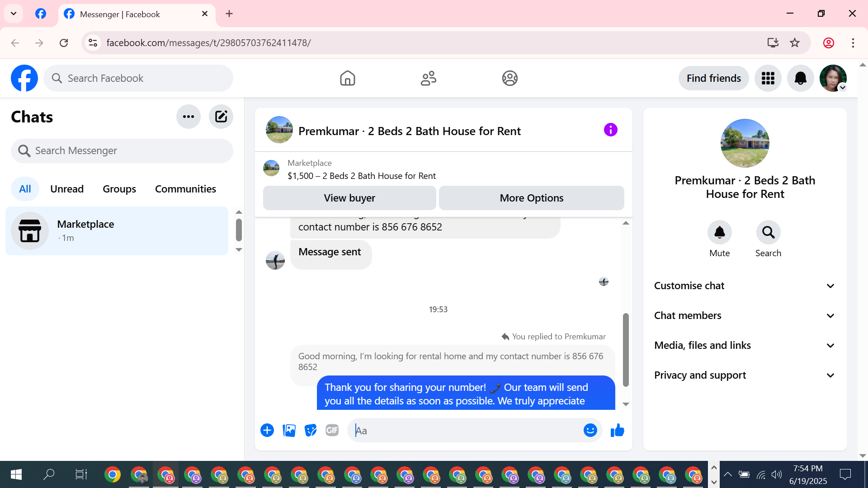868x488 pixels.
Task: Search in conversation magnifier icon
Action: pos(768,232)
